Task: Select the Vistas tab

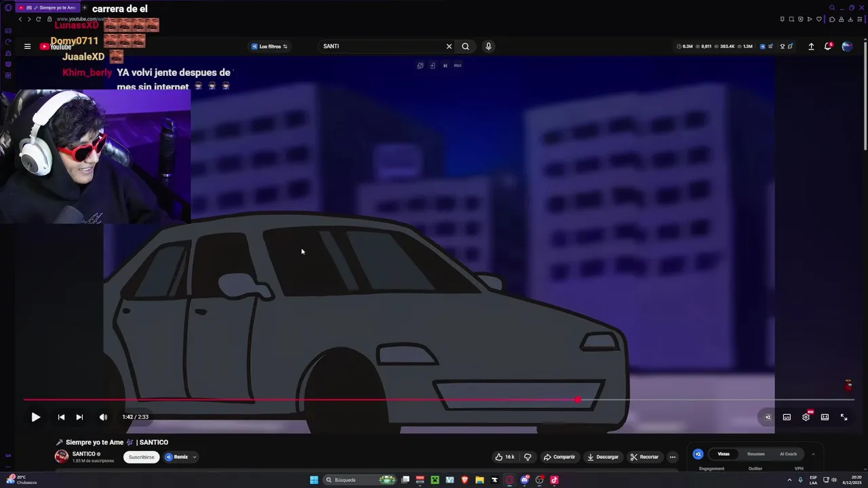Action: [x=724, y=454]
